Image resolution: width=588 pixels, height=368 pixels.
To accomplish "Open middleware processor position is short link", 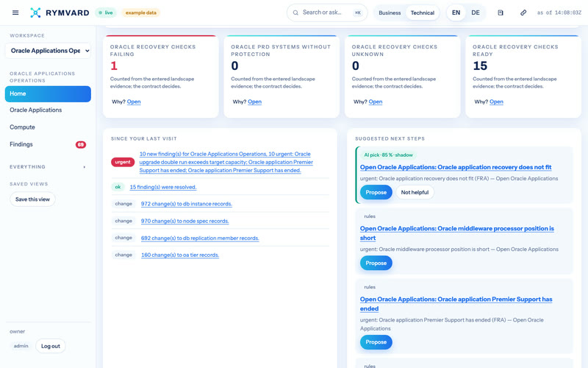I will pos(456,233).
